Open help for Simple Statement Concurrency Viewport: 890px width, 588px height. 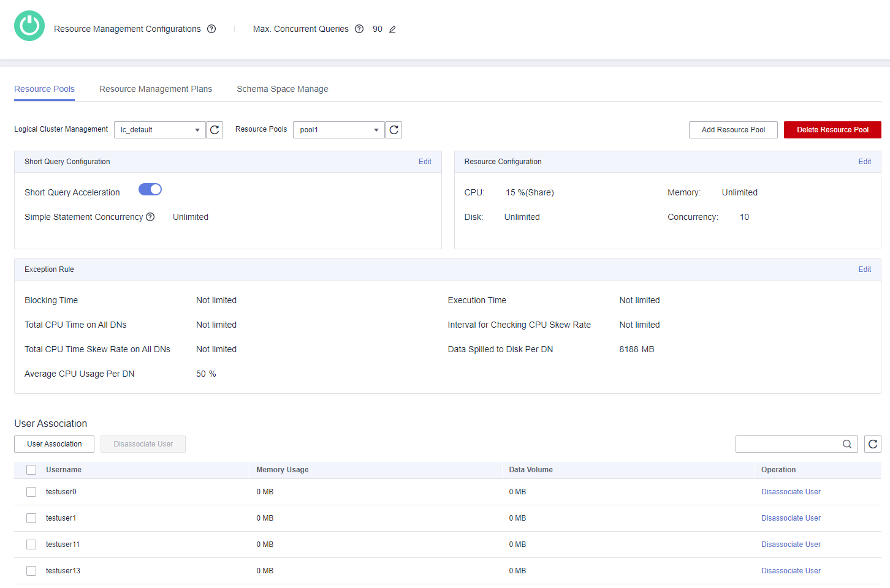tap(150, 217)
